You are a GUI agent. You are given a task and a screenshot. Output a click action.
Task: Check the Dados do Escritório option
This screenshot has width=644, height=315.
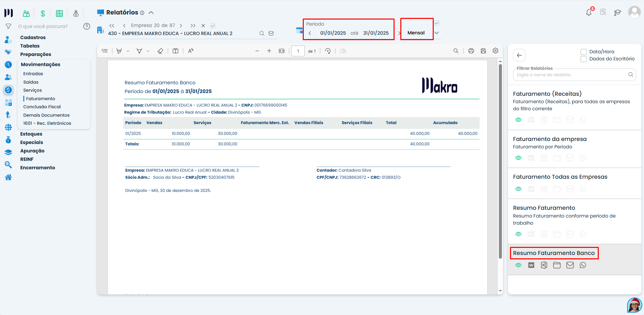pos(584,59)
